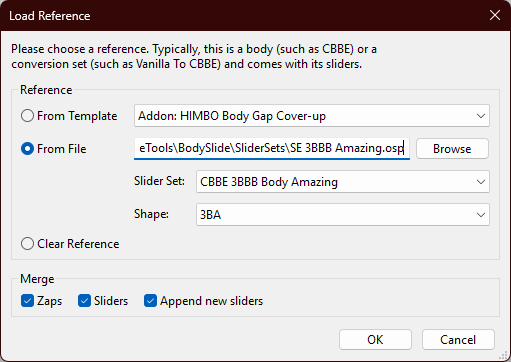Click the resize grip in dialog corner
511x362 pixels.
(504, 356)
